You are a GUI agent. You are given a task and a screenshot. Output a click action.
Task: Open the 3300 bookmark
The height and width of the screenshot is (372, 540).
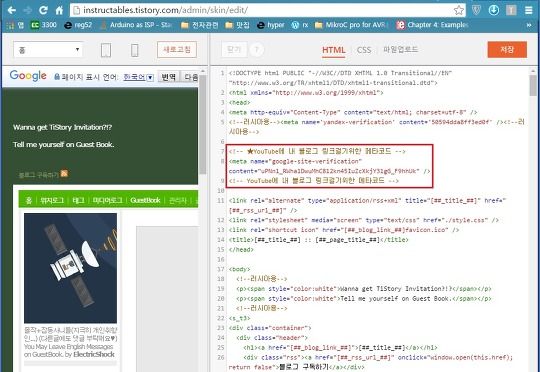click(x=43, y=25)
